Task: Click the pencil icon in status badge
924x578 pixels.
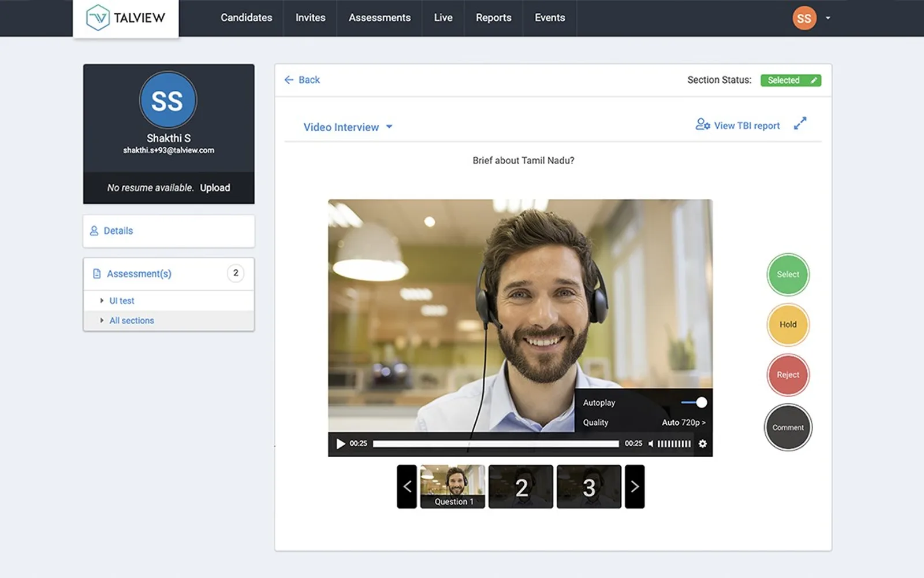Action: click(813, 80)
